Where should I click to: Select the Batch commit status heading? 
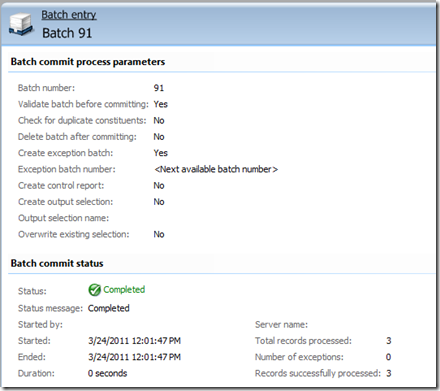[57, 263]
